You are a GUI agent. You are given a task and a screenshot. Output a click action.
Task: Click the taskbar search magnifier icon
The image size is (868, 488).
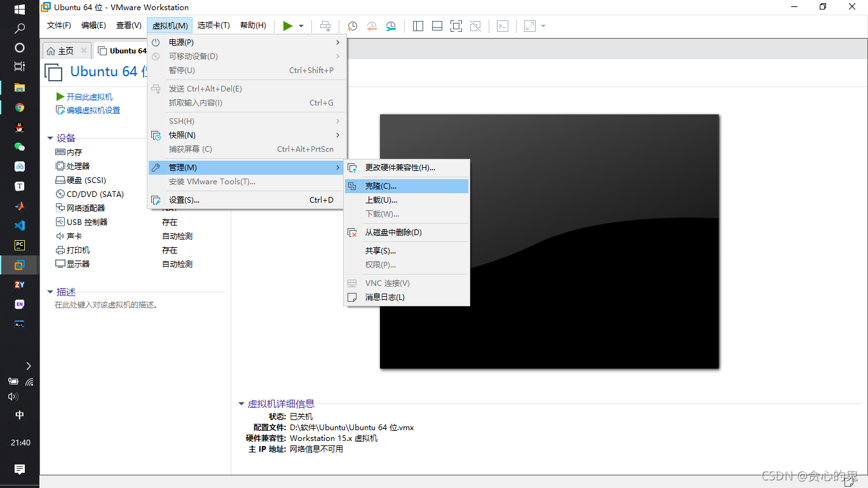pos(20,29)
